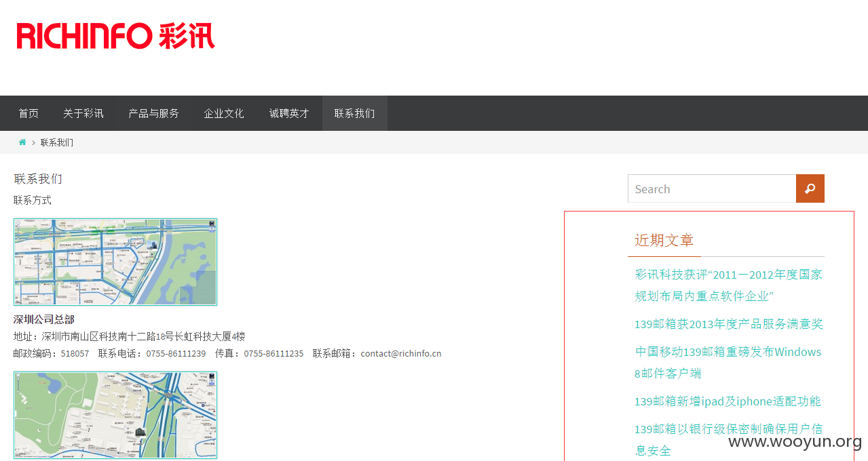Click the 联系方式 subtitle text
This screenshot has width=868, height=461.
pyautogui.click(x=33, y=200)
